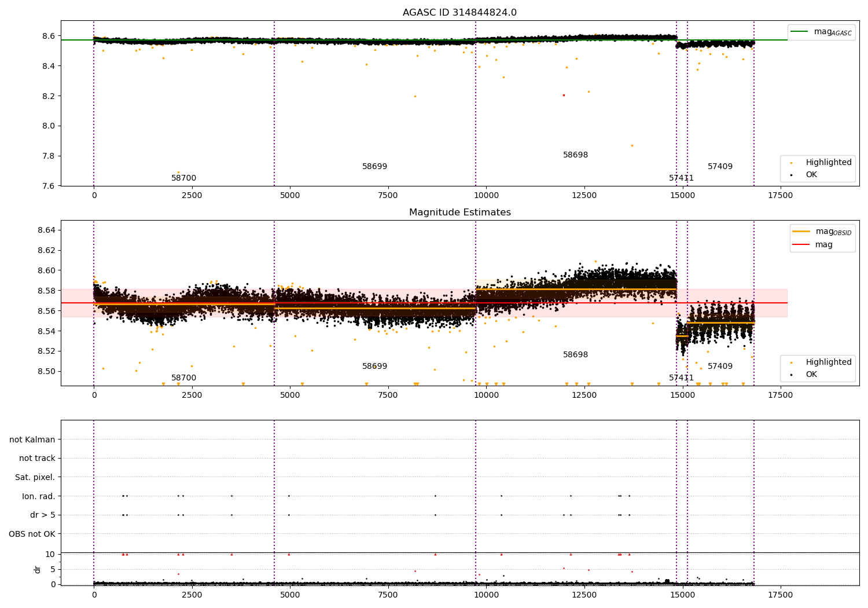Click obsid label 57411 in the Magnitude Estimates plot
868x608 pixels.
point(681,378)
